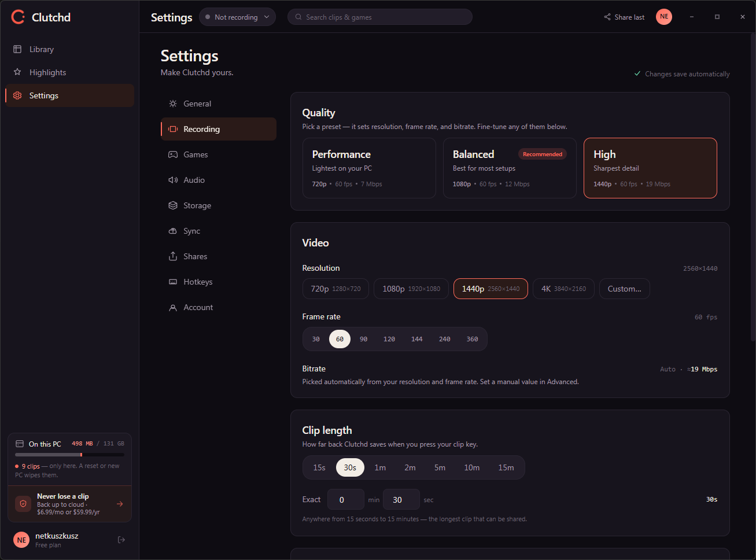
Task: Click the Share last button
Action: point(624,17)
